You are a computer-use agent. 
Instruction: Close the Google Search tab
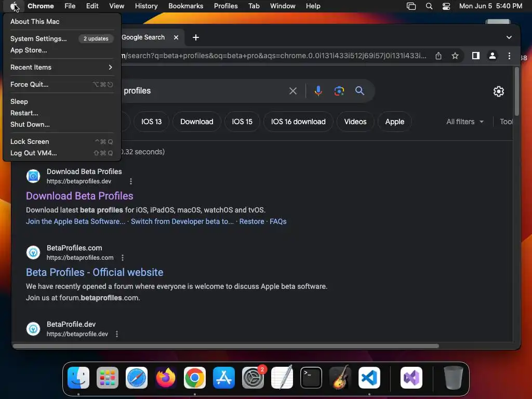(x=176, y=37)
